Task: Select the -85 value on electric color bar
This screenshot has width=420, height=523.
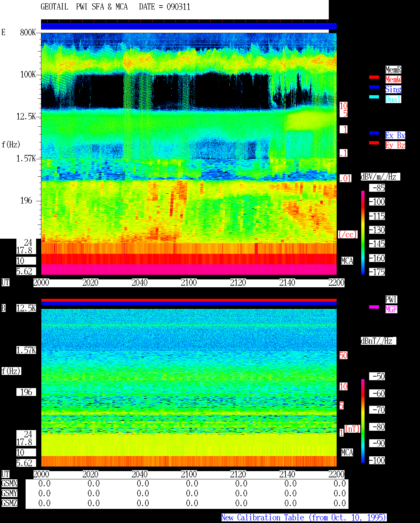Action: tap(377, 188)
